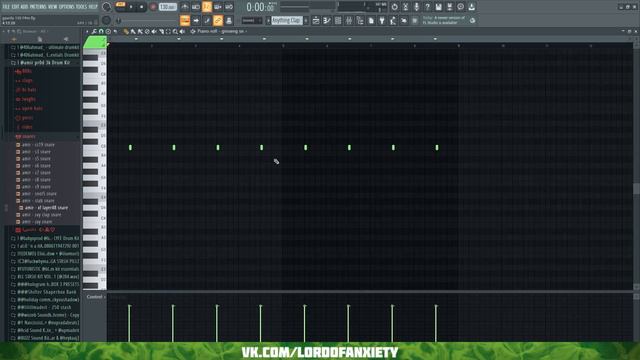
Task: Open piano roll options menu arrow
Action: coord(87,31)
